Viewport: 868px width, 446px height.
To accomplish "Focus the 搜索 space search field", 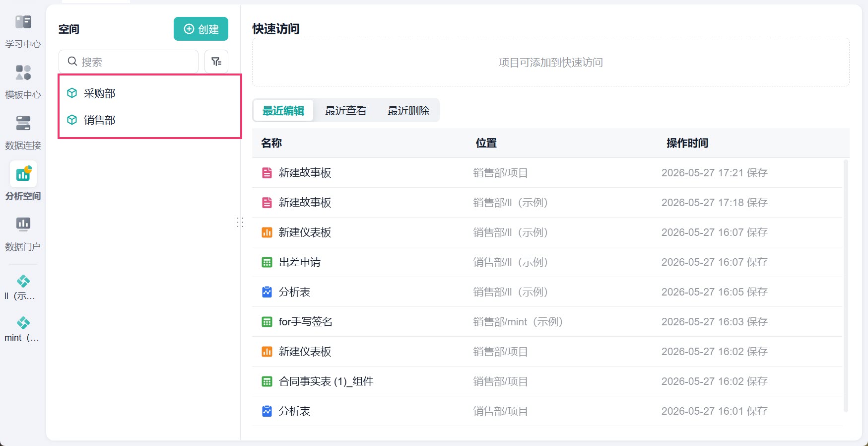I will (129, 62).
